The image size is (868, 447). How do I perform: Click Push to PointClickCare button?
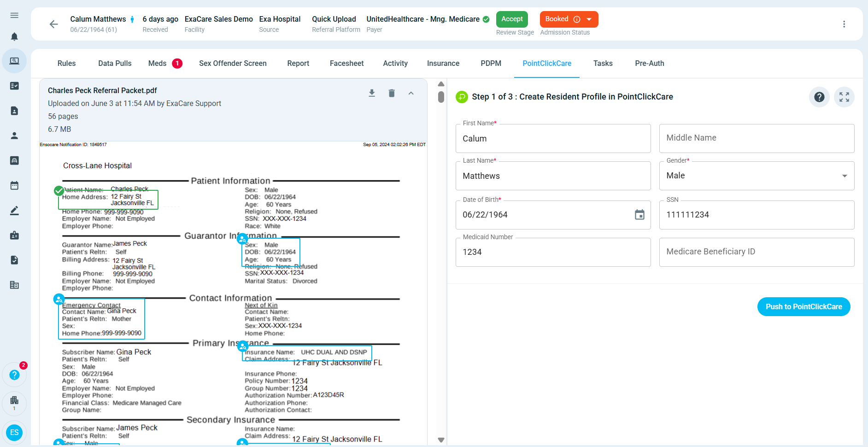click(x=803, y=307)
